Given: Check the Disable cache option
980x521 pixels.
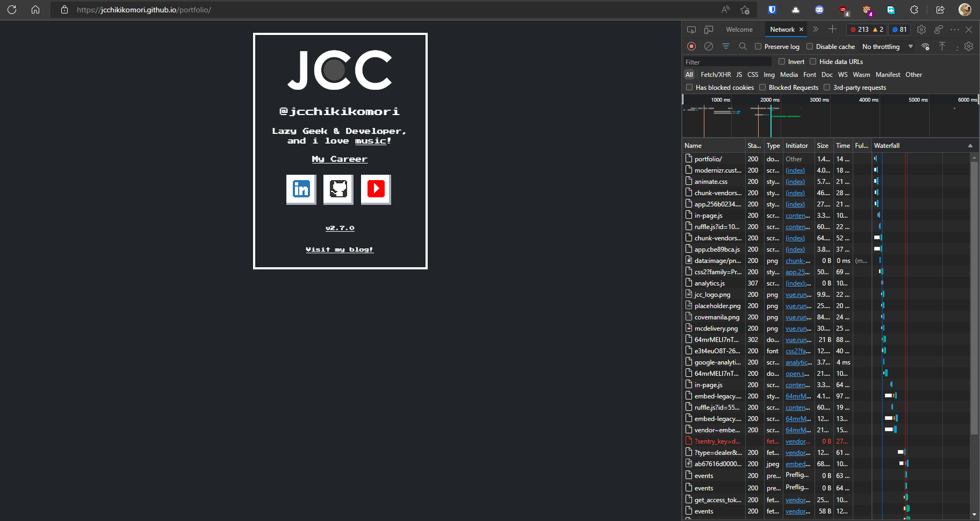Looking at the screenshot, I should (x=810, y=46).
